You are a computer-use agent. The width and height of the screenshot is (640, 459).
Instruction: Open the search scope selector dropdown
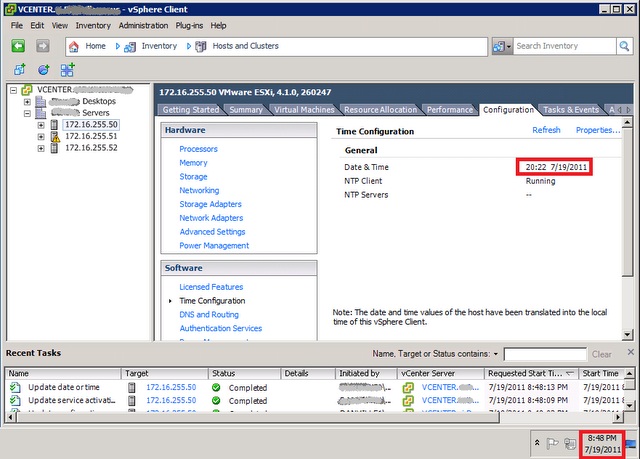(502, 46)
